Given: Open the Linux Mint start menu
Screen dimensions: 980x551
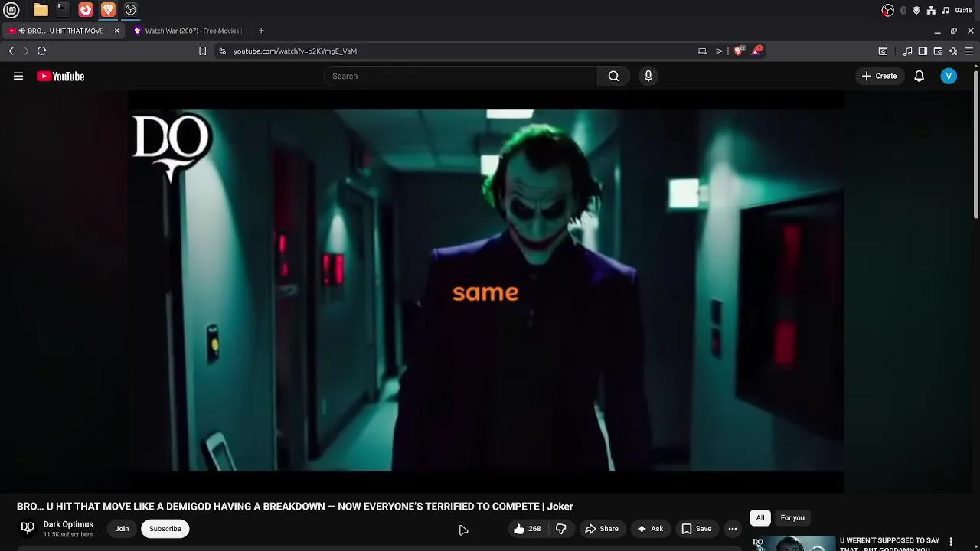Looking at the screenshot, I should (x=11, y=10).
